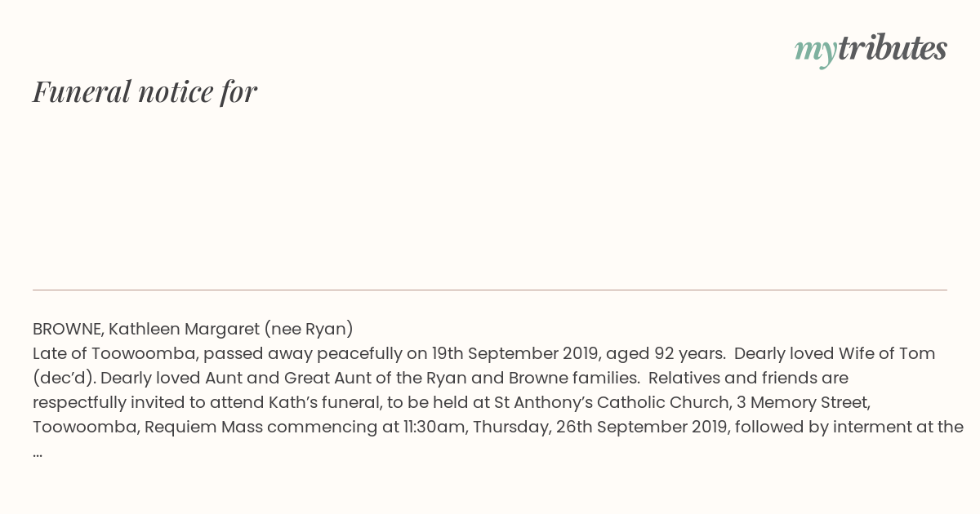This screenshot has height=514, width=980.
Task: Click the "BROWNE, Kathleen Margaret" name
Action: 145,329
